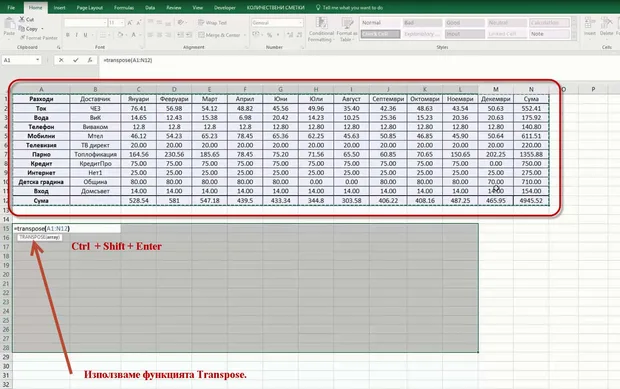Select row 30 header

[6, 366]
